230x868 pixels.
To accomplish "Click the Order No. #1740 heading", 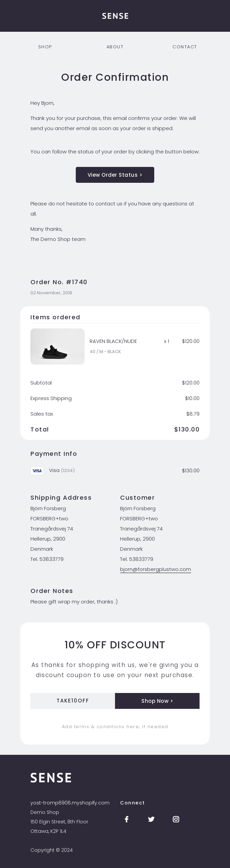I will click(x=59, y=282).
